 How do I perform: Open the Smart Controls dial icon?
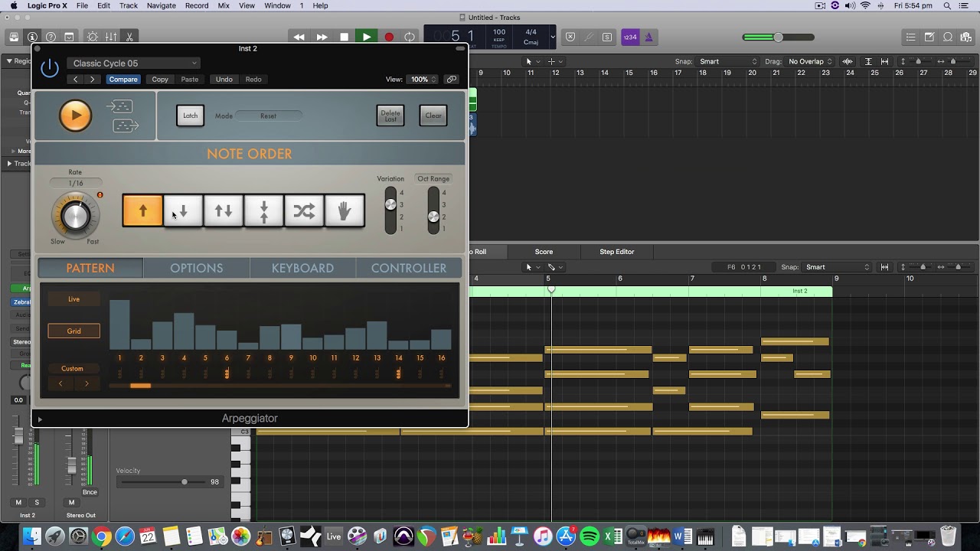[x=93, y=37]
